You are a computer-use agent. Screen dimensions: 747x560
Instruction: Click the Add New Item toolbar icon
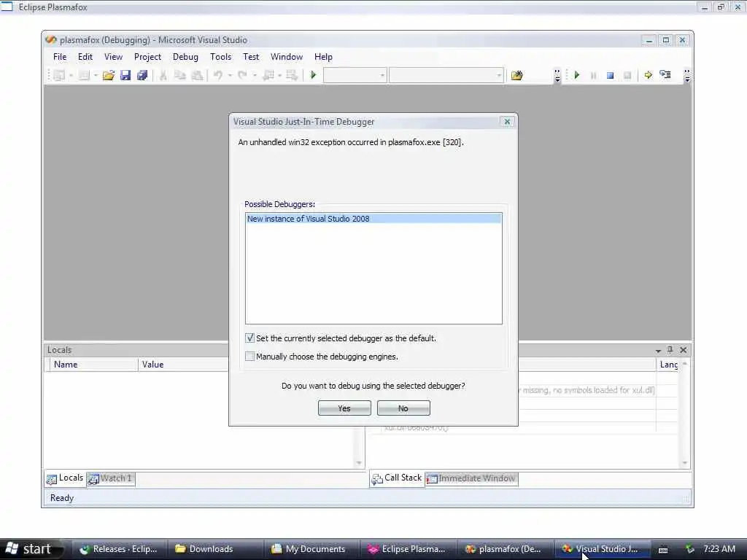coord(84,75)
